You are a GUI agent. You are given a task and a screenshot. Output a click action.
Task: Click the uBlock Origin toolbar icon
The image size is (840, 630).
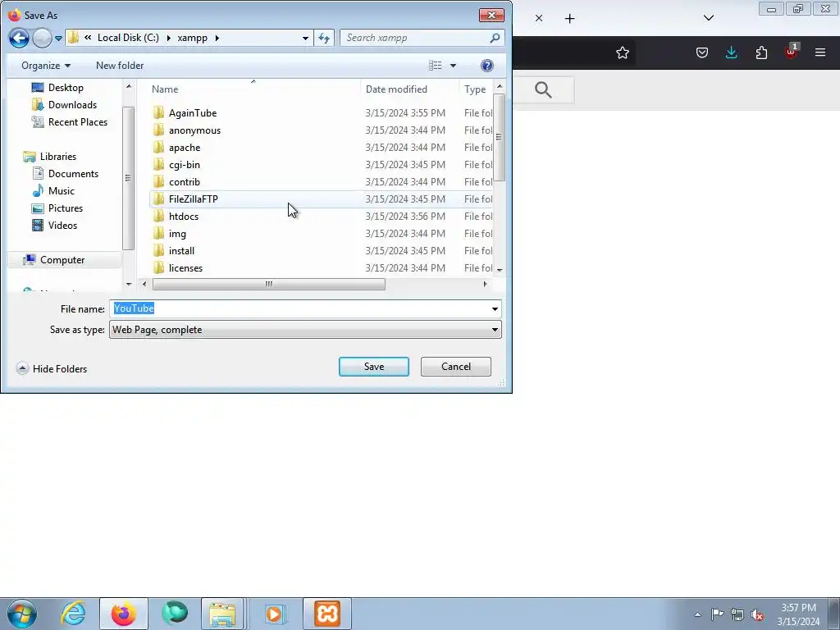pos(792,52)
